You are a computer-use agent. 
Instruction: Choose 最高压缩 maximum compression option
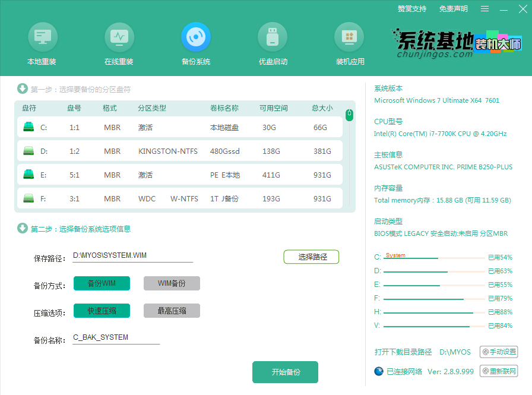[172, 311]
